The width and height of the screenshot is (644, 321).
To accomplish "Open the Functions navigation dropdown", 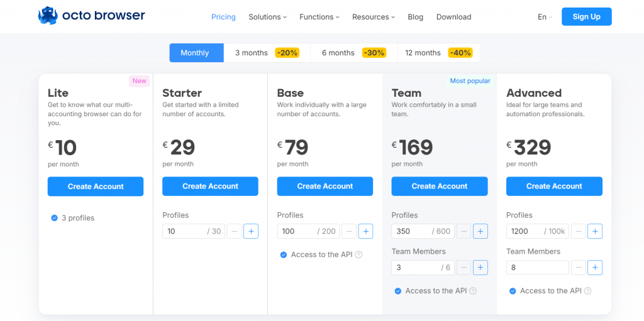I will pyautogui.click(x=319, y=17).
